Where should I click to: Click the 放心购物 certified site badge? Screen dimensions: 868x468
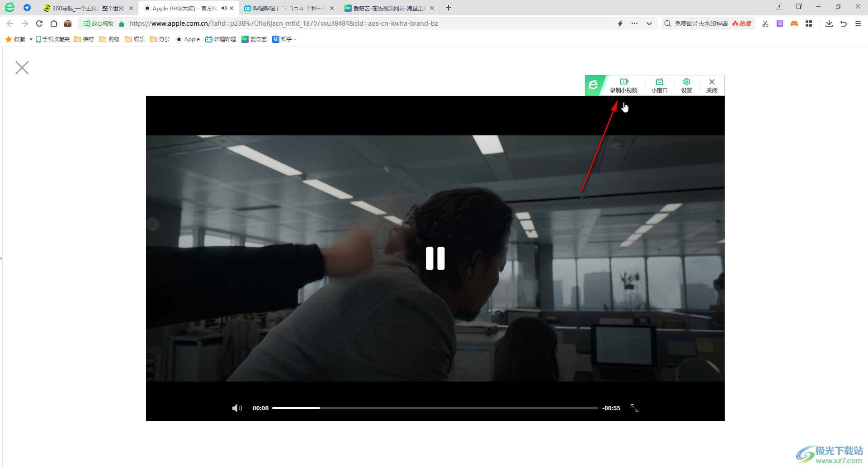[x=98, y=23]
